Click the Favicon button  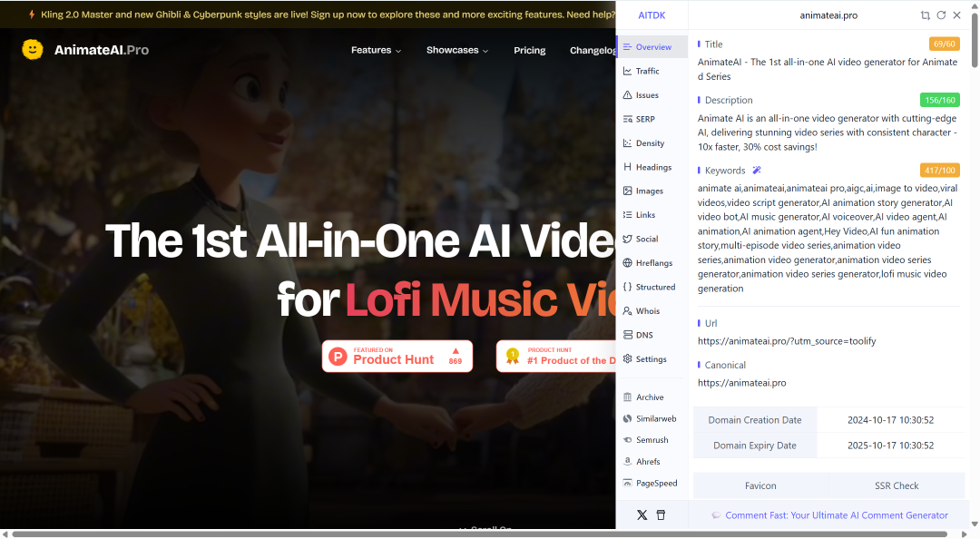[x=760, y=485]
